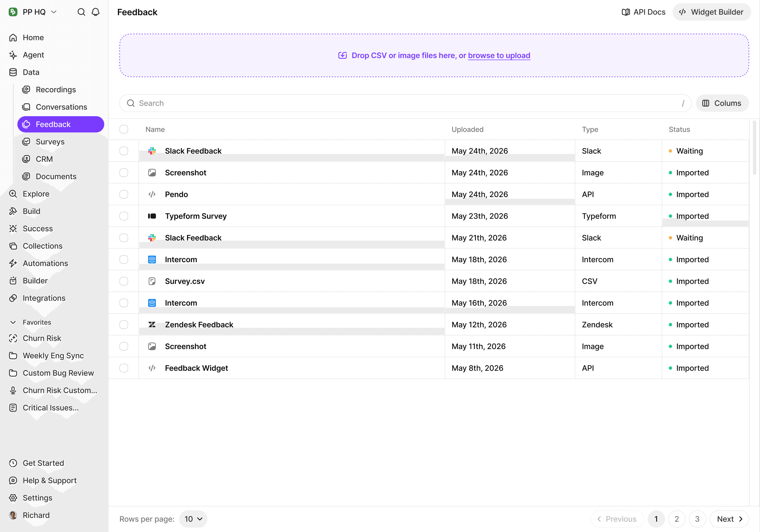Click the Data database icon
Image resolution: width=760 pixels, height=532 pixels.
coord(13,72)
